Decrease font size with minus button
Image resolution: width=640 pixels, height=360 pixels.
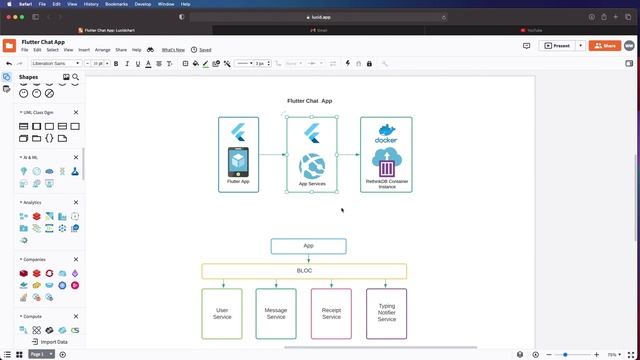pyautogui.click(x=87, y=64)
